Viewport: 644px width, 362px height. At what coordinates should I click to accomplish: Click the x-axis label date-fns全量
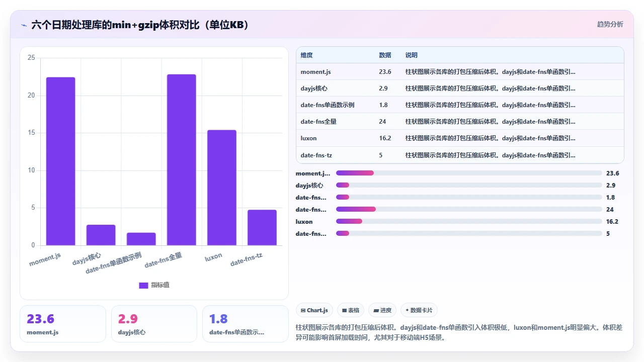point(163,260)
